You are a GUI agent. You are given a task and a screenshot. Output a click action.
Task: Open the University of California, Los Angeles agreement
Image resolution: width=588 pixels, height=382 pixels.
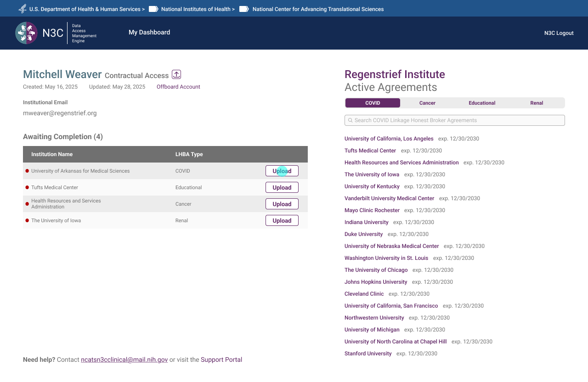[x=389, y=138]
